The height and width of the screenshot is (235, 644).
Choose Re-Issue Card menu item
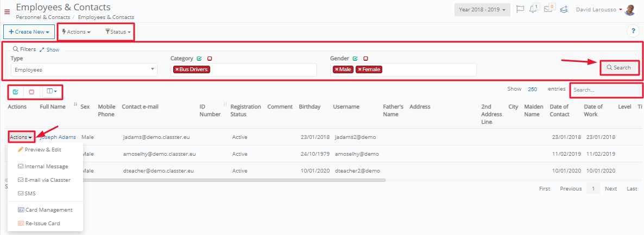pyautogui.click(x=39, y=224)
